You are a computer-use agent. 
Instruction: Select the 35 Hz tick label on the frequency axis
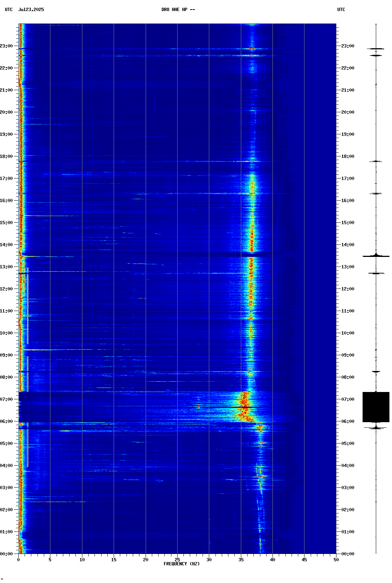click(241, 560)
